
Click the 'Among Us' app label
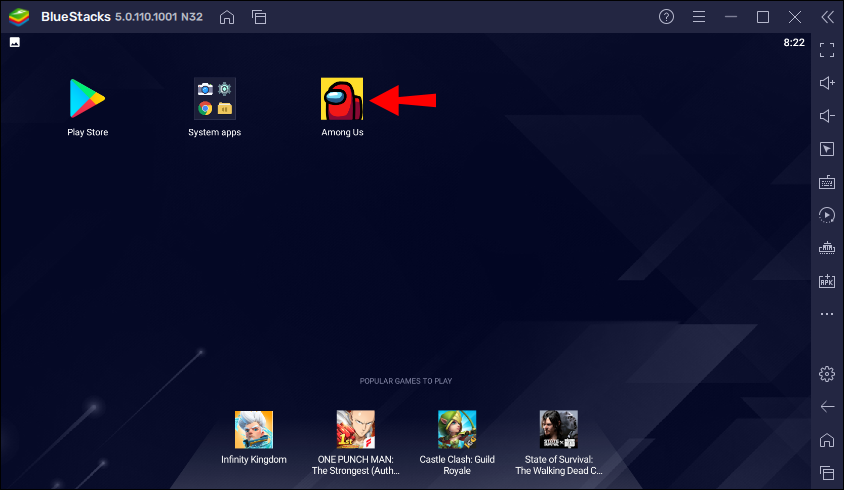[342, 132]
